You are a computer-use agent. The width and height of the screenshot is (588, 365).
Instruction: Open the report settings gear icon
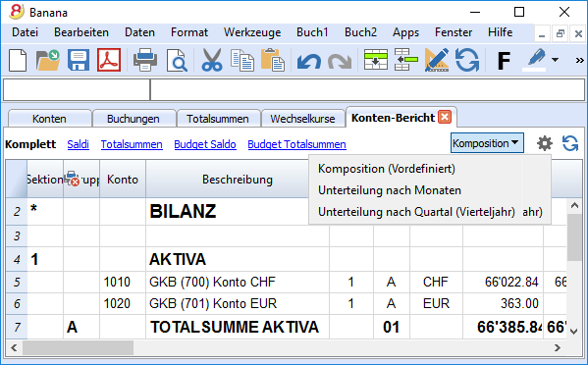pyautogui.click(x=545, y=143)
